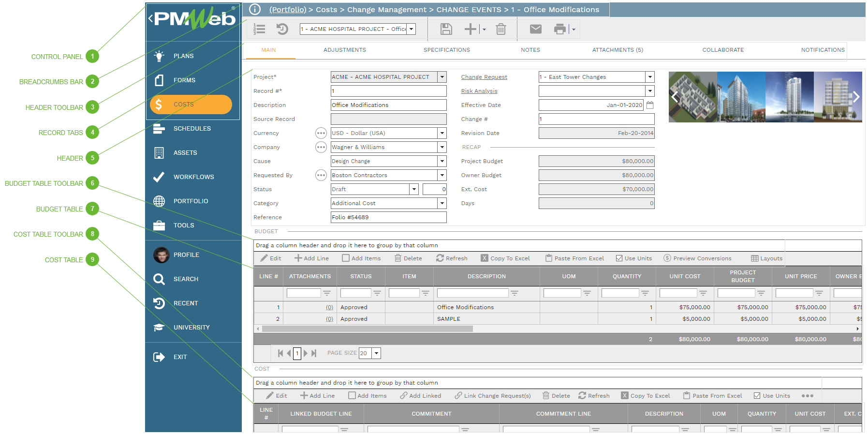Open the Change Request link

click(x=484, y=77)
